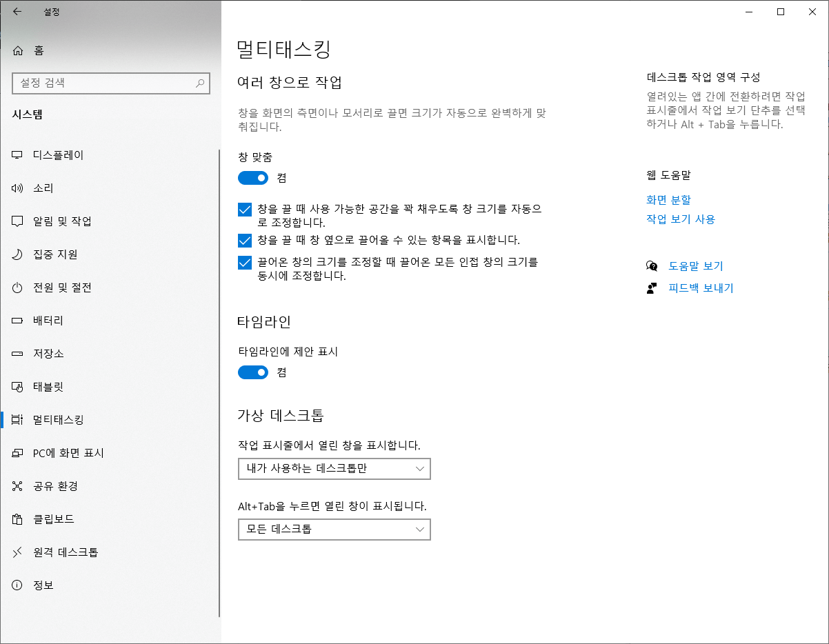Click the 정보 info circle icon
This screenshot has width=829, height=644.
pos(18,585)
